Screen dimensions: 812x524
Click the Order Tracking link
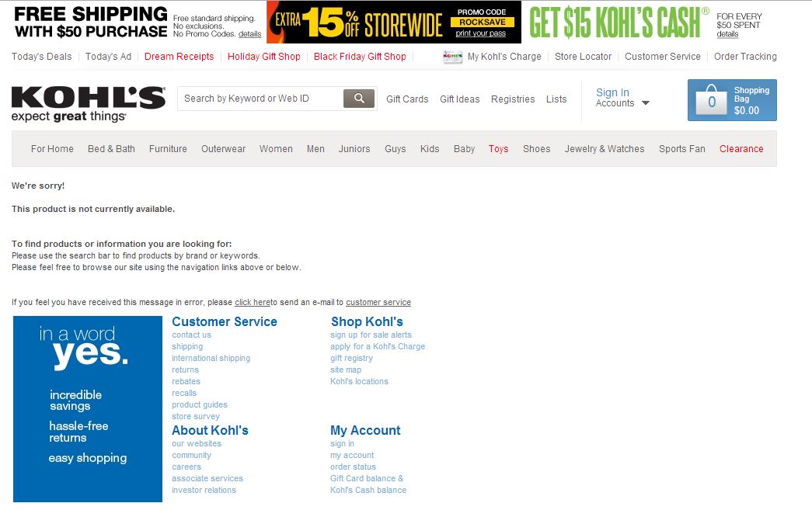click(744, 57)
